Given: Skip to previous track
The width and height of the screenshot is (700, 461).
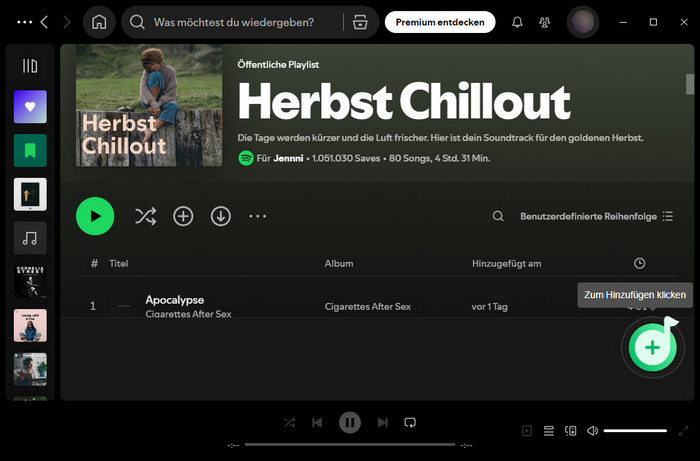Looking at the screenshot, I should pyautogui.click(x=317, y=422).
